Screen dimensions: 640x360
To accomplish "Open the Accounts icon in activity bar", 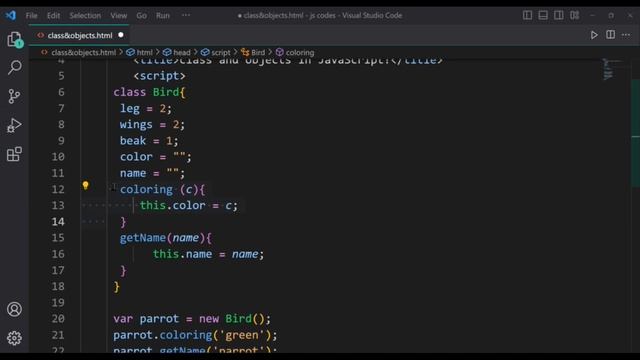I will (14, 309).
